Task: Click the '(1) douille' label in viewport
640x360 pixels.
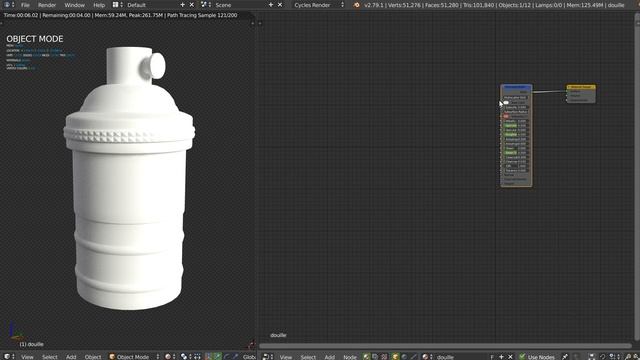Action: [31, 344]
